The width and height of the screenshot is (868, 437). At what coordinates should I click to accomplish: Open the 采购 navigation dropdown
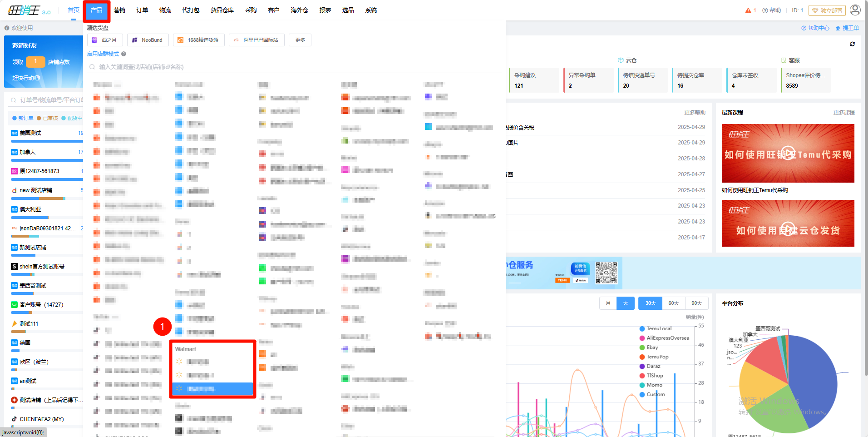click(x=251, y=10)
